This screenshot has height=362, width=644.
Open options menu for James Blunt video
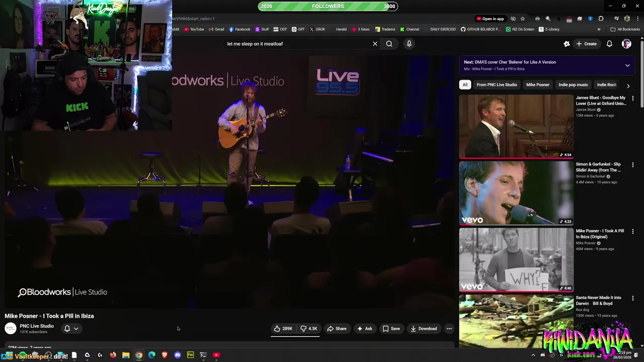[x=633, y=98]
